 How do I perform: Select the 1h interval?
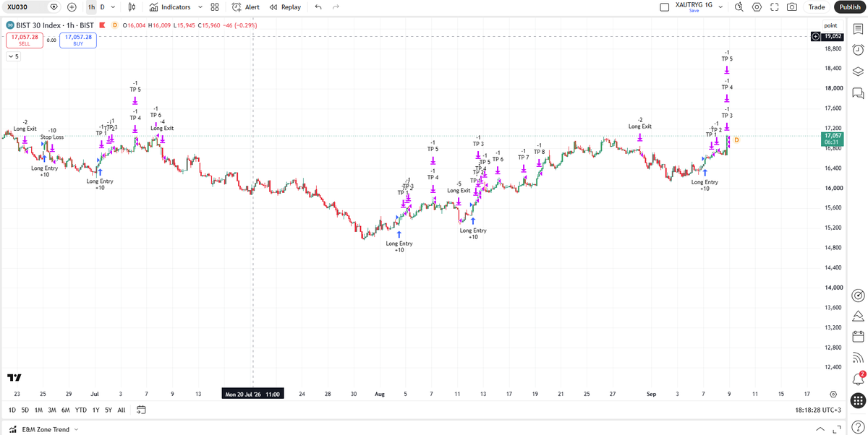(x=91, y=7)
